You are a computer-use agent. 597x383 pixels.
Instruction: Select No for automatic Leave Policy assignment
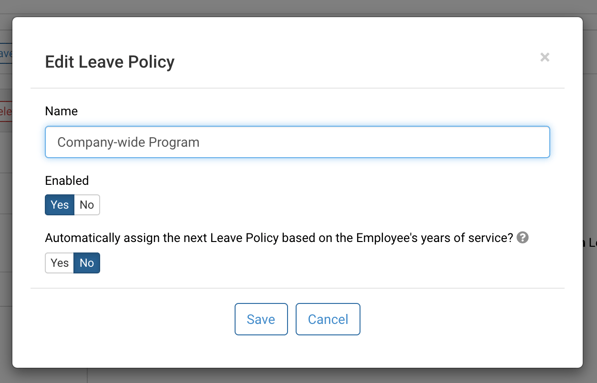click(x=87, y=263)
